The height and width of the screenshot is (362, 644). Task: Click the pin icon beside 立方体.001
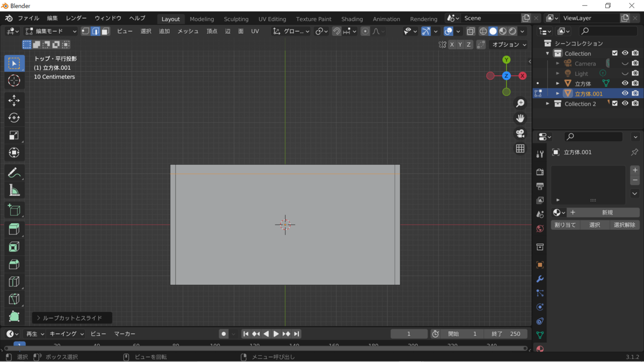tap(634, 152)
